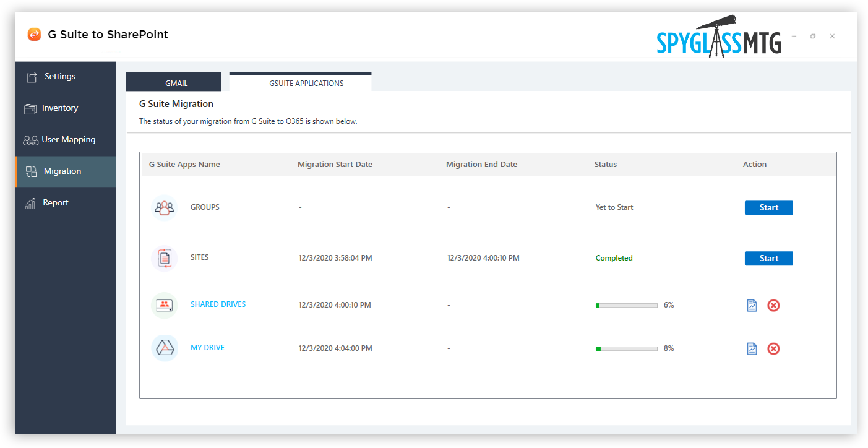The image size is (868, 448).
Task: Open the SHARED DRIVES link
Action: (x=218, y=304)
